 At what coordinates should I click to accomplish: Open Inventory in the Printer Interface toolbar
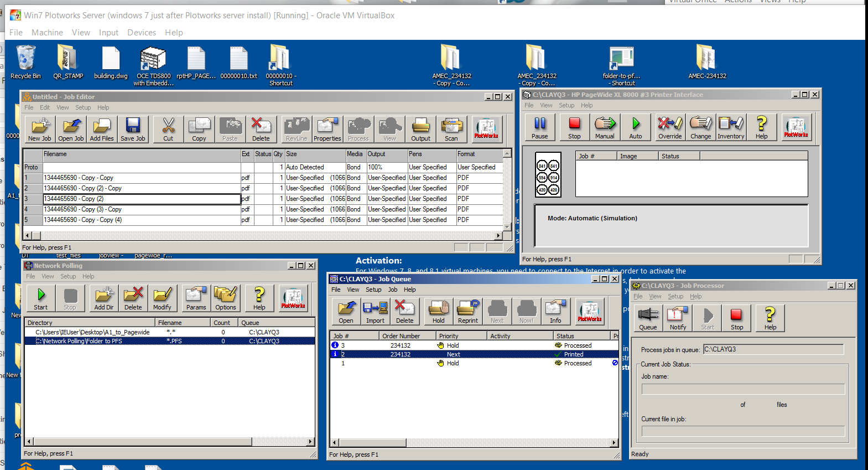[x=731, y=127]
